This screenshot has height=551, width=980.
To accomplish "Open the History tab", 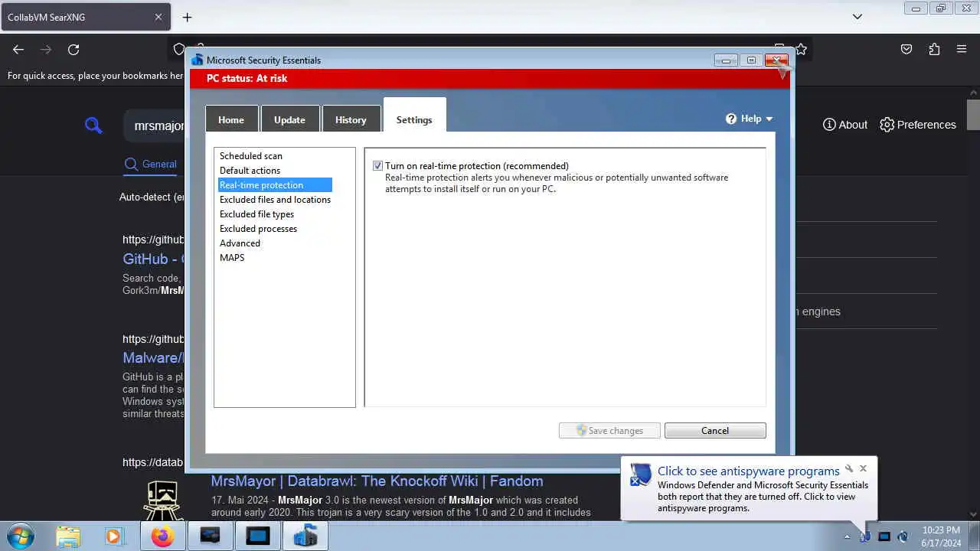I will tap(351, 119).
